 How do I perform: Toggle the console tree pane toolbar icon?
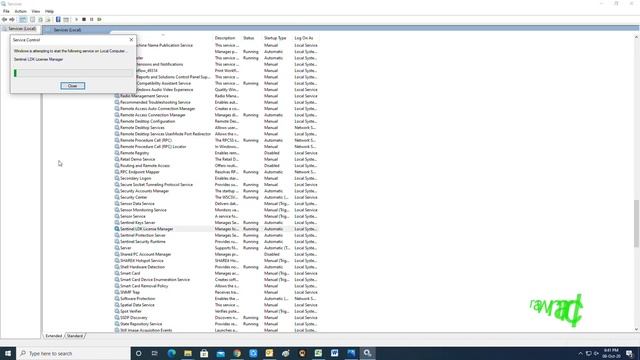pos(23,20)
